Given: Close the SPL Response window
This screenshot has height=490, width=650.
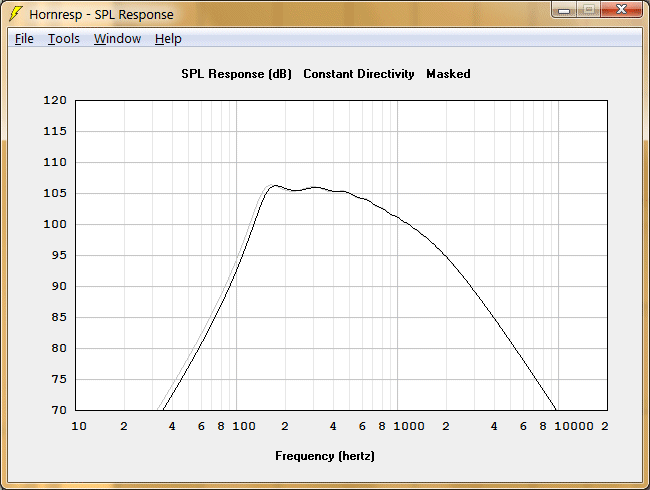Looking at the screenshot, I should [x=621, y=10].
